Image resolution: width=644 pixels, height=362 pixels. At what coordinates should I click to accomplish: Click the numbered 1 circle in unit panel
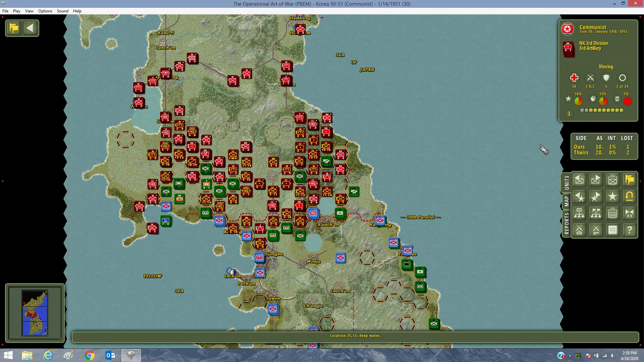569,114
